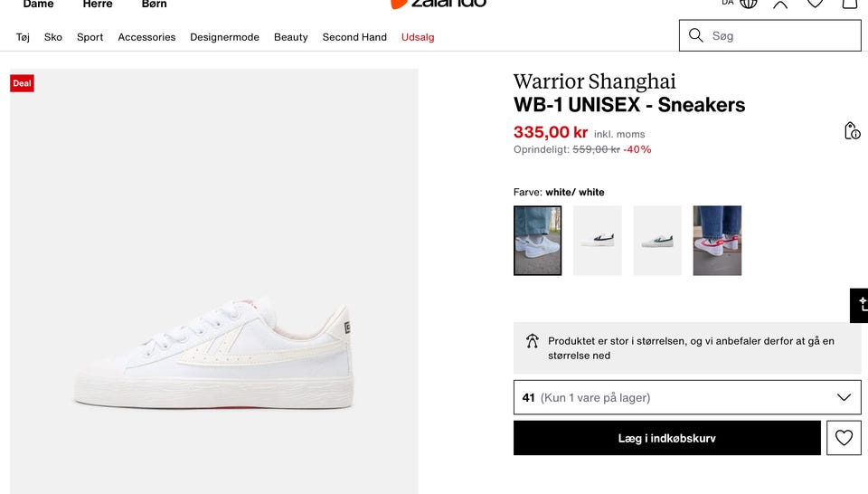
Task: Open the shopping bag icon
Action: (849, 4)
